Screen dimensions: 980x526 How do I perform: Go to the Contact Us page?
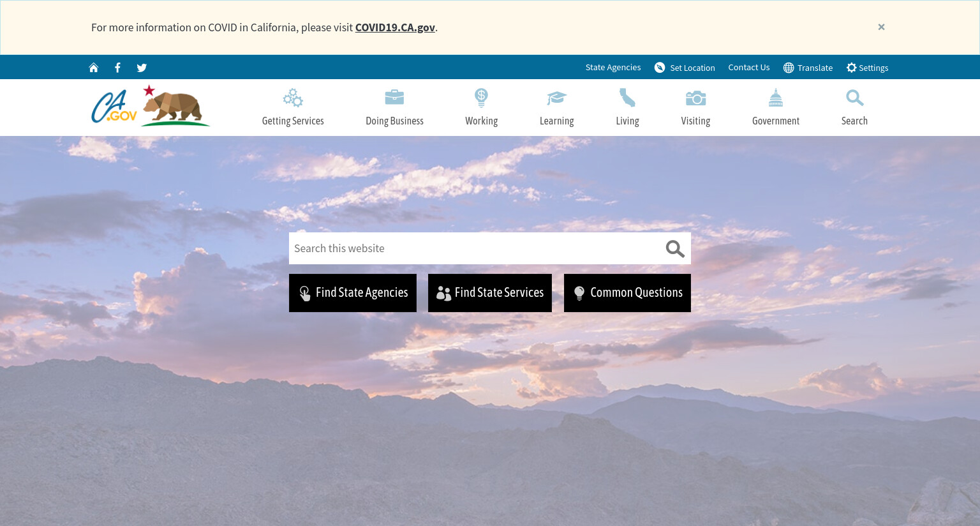[749, 67]
